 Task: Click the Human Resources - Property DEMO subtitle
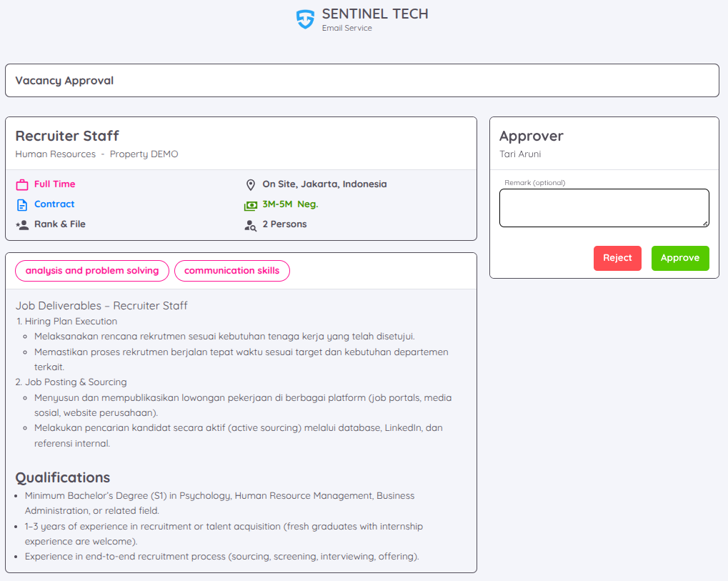click(96, 154)
